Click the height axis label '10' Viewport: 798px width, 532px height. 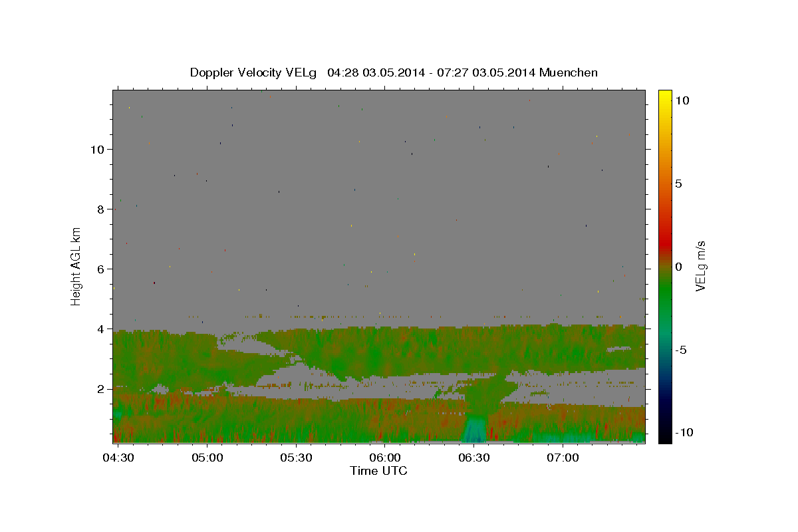click(x=96, y=149)
